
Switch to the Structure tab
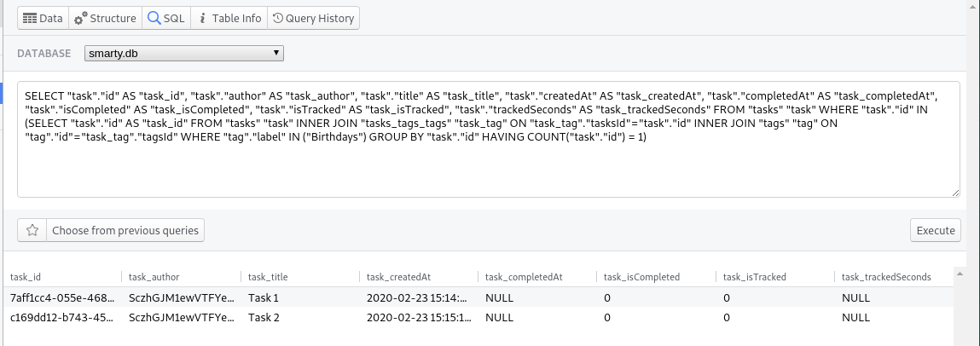coord(105,18)
